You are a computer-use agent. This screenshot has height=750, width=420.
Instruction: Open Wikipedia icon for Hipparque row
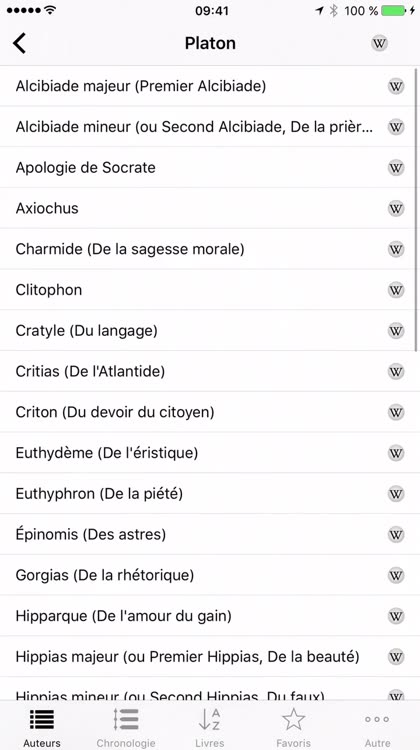(x=396, y=615)
